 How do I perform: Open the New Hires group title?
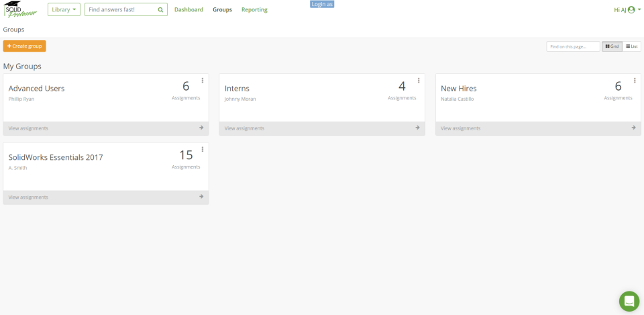[x=459, y=89]
